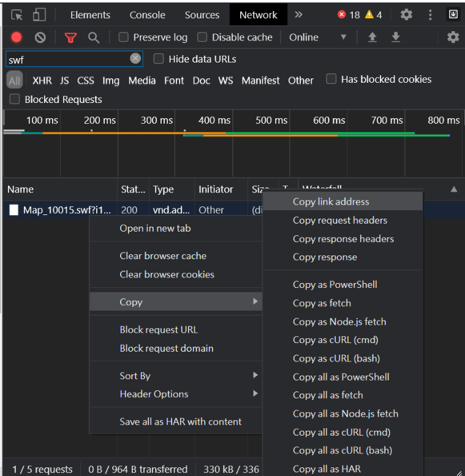Screen dimensions: 465x476
Task: Click the import HAR upload arrow
Action: click(x=372, y=37)
